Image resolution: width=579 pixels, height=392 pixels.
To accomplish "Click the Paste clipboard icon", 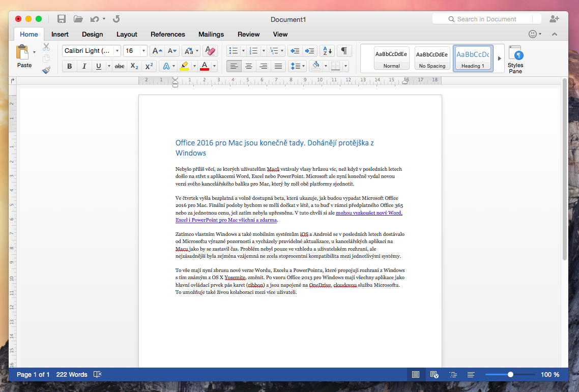I will [x=22, y=52].
